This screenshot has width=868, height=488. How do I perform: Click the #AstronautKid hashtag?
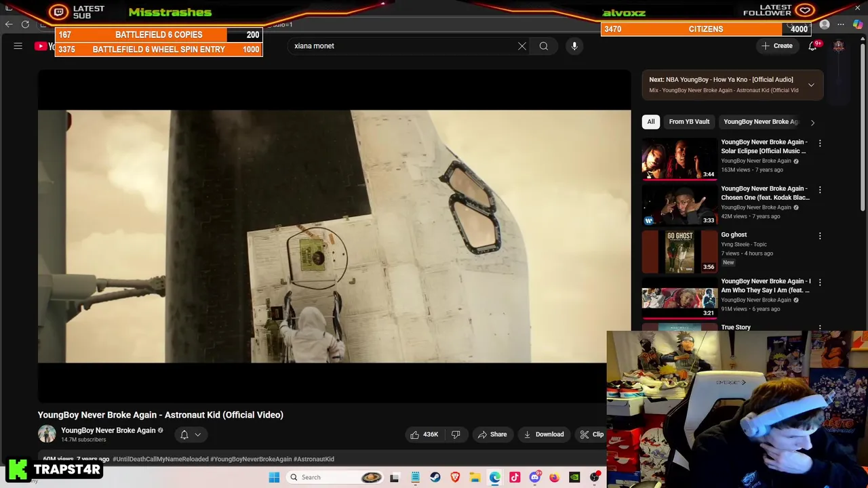[x=314, y=459]
